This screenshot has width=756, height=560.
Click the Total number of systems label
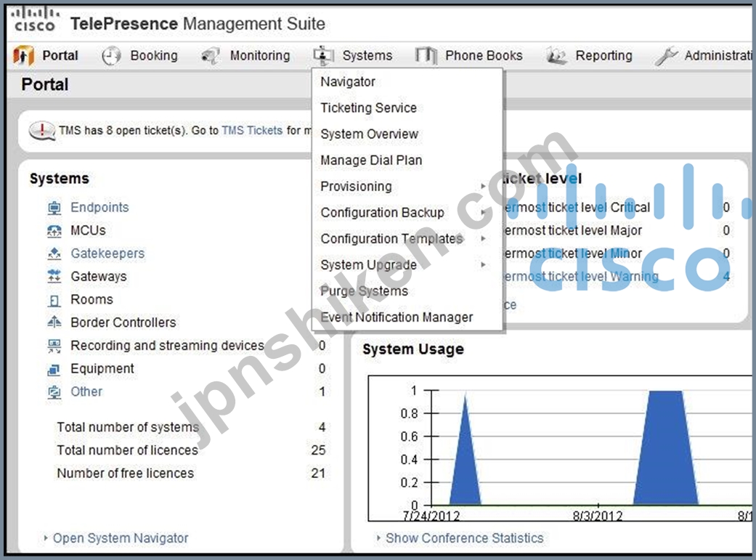click(128, 427)
